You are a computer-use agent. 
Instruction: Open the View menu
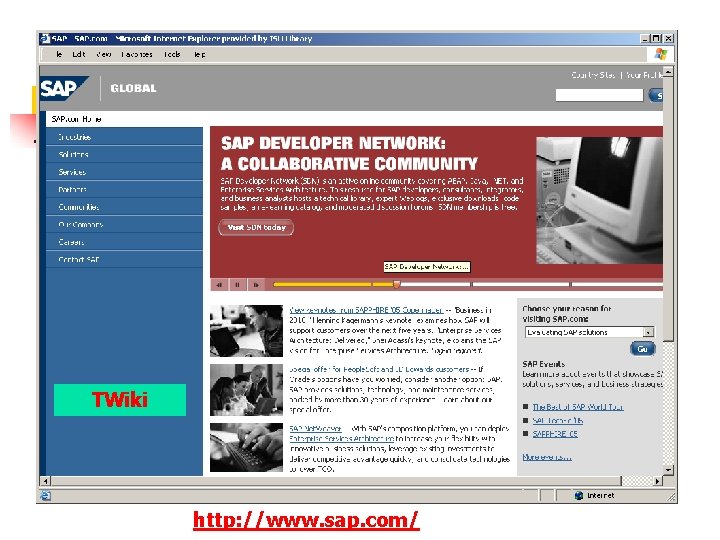(x=104, y=54)
